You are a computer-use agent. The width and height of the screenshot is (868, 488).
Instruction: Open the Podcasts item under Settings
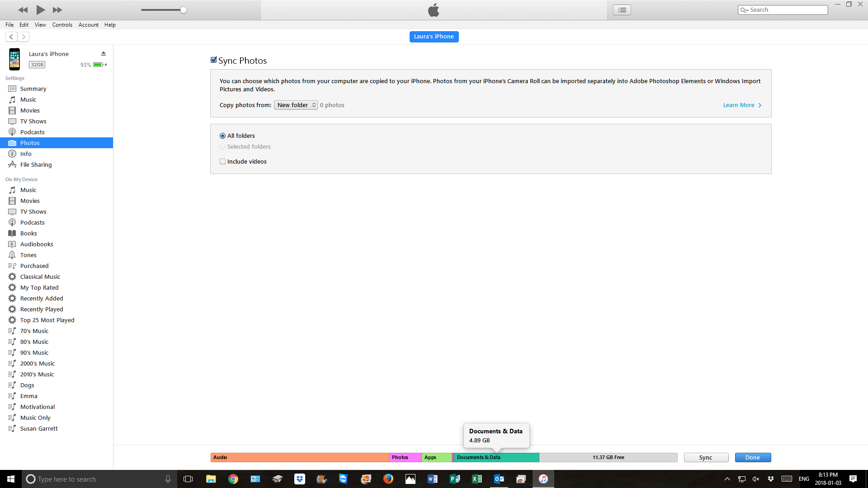[x=32, y=132]
